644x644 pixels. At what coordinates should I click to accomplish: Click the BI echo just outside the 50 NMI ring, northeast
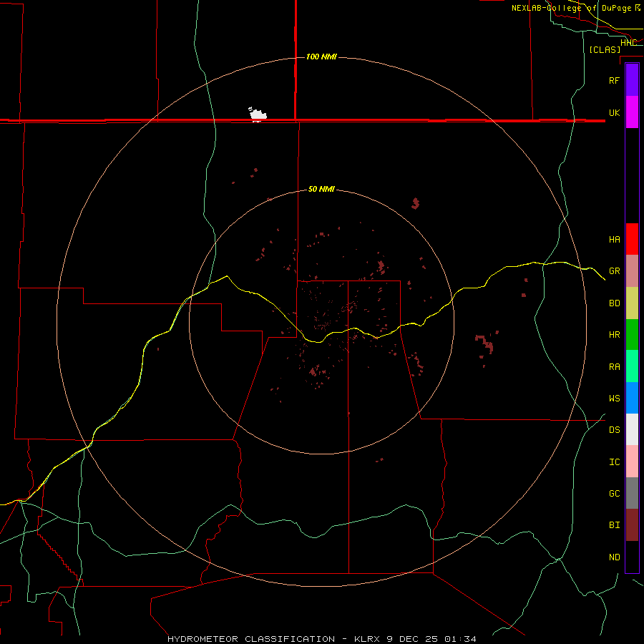coord(416,203)
